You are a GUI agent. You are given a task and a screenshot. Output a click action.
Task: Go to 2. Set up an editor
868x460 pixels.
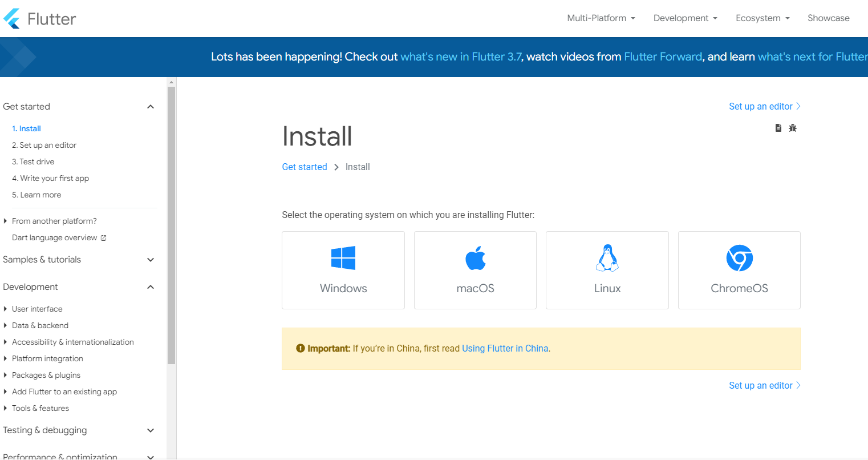click(x=44, y=145)
